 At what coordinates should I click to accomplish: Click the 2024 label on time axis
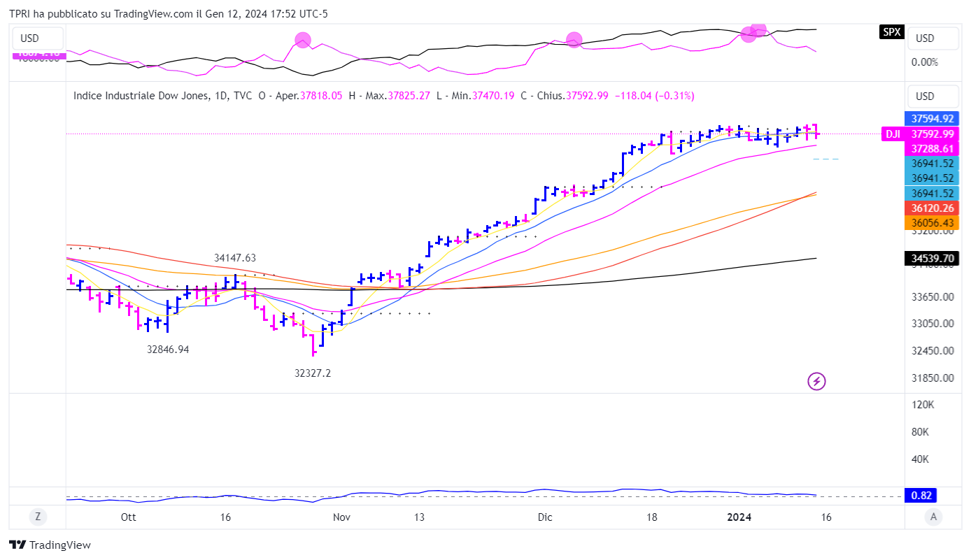[x=739, y=517]
